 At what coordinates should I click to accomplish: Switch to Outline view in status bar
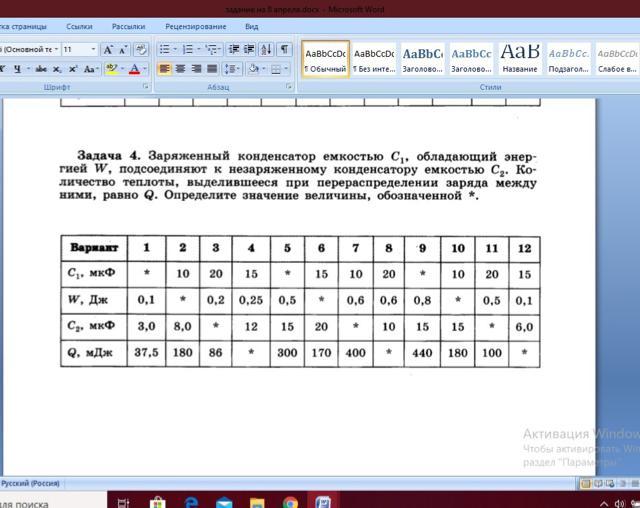[623, 484]
